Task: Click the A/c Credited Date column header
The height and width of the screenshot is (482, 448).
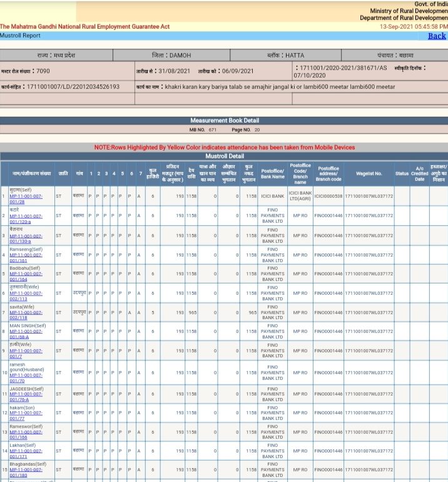Action: 419,173
